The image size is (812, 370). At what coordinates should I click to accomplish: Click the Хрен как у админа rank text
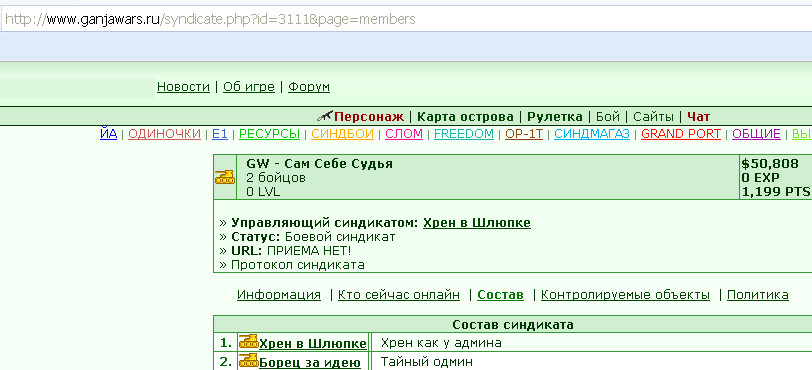[441, 343]
